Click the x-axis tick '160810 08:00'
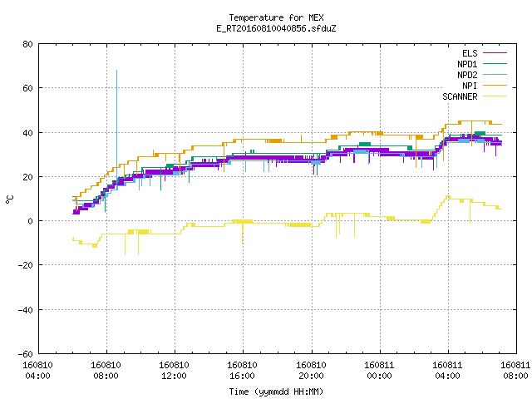The image size is (532, 399). pos(106,371)
